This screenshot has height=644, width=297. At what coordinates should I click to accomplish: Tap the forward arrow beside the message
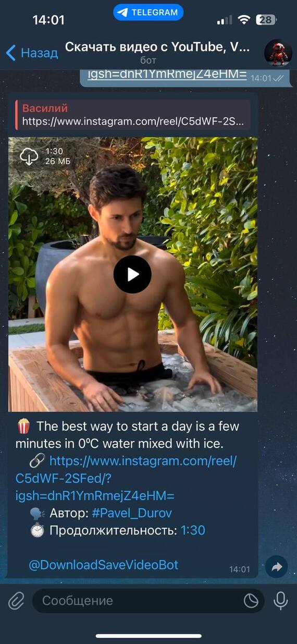[277, 567]
